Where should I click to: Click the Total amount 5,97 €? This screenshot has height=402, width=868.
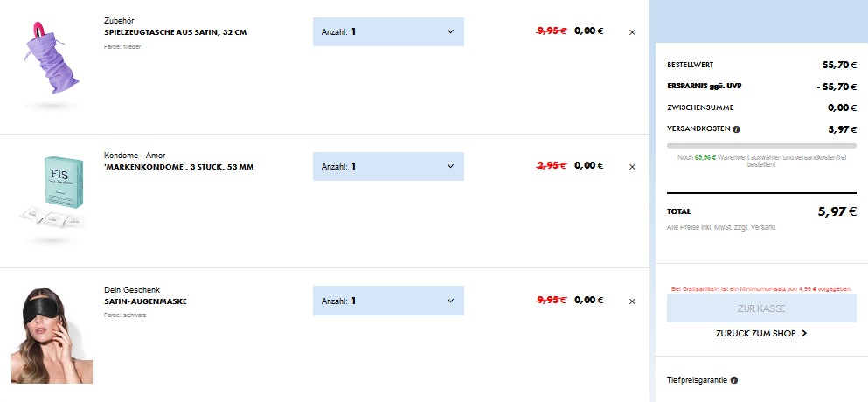(837, 211)
